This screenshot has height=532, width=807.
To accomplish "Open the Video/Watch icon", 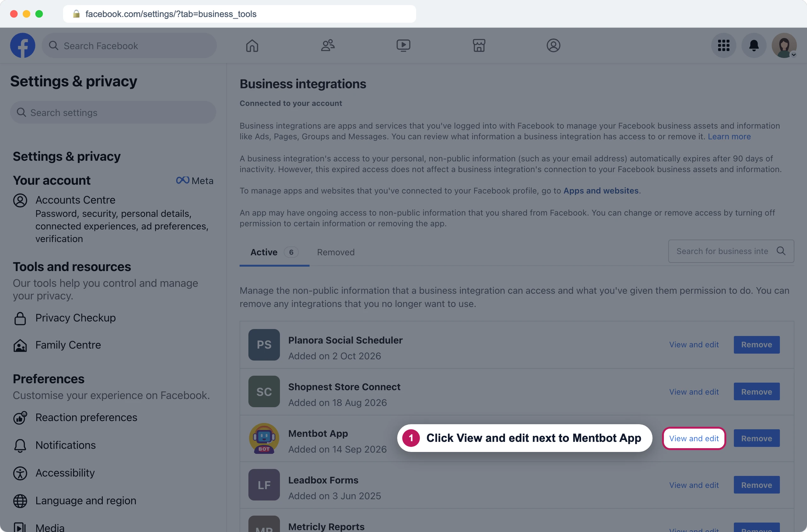I will 403,45.
